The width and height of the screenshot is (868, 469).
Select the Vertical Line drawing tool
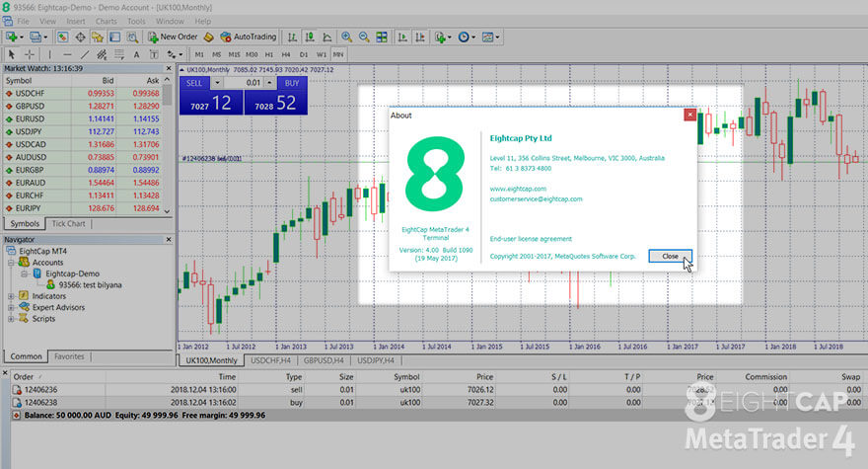point(50,54)
